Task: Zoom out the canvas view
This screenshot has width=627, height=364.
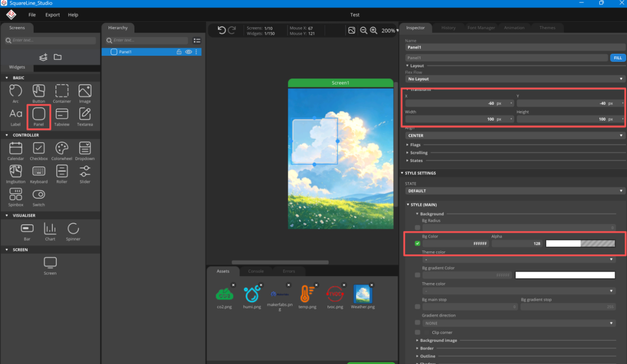Action: (363, 31)
